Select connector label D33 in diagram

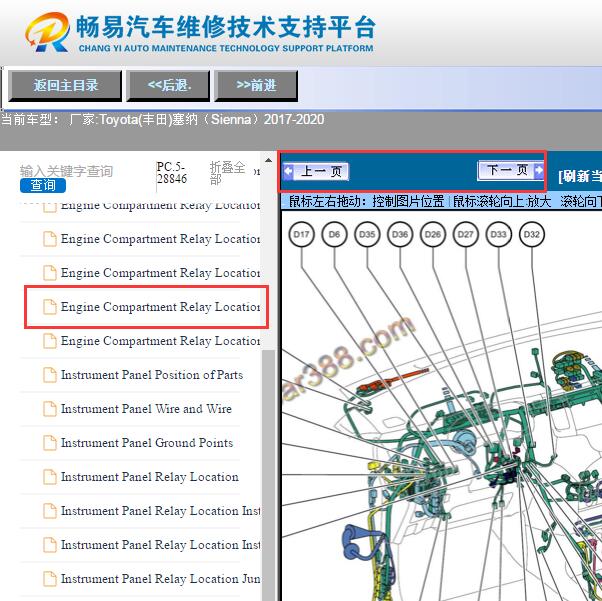point(499,234)
